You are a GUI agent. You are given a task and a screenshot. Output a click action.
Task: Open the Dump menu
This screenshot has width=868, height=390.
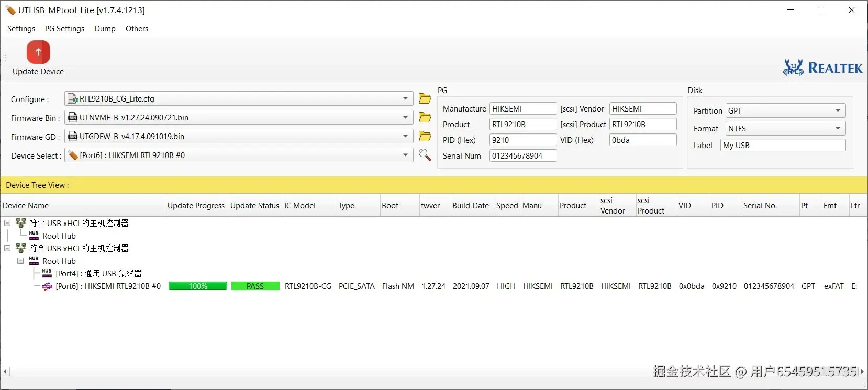pos(105,29)
